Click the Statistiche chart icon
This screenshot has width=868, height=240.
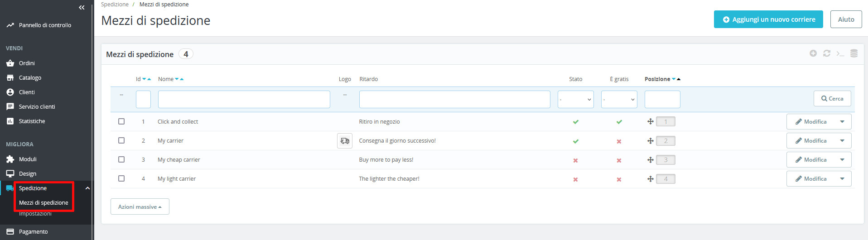click(10, 121)
